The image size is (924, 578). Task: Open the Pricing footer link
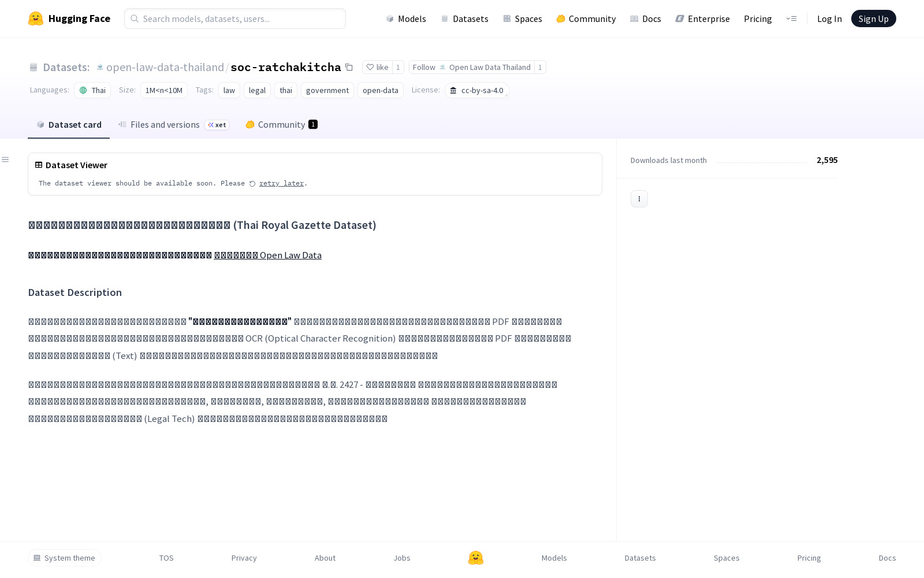point(809,558)
